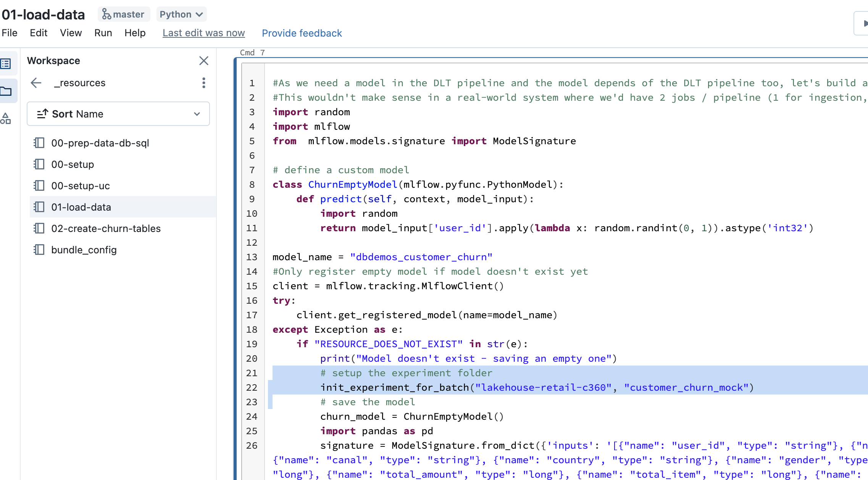Click the client.get_registered_model line
This screenshot has width=868, height=480.
coord(427,315)
